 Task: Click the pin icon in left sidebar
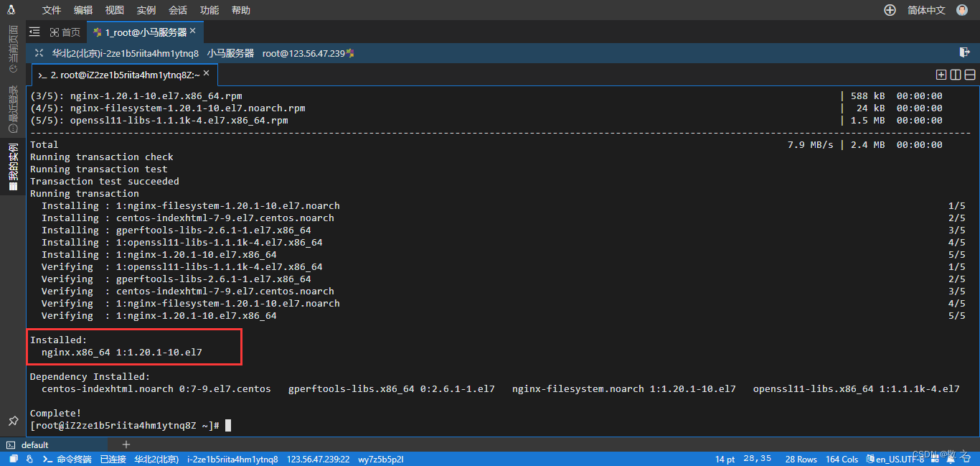click(x=13, y=420)
